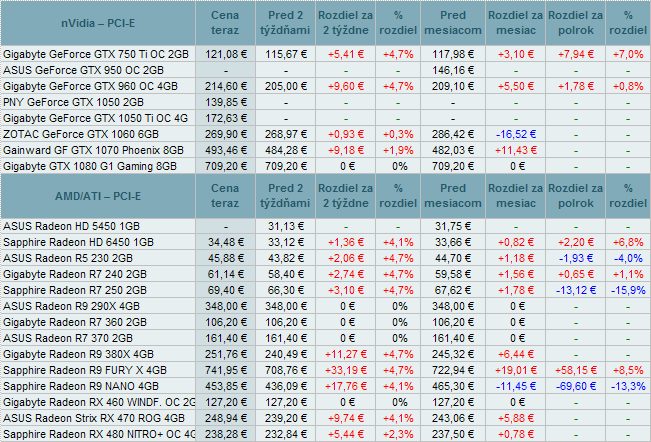This screenshot has width=651, height=442.
Task: Select the '-13,12 €' half-year cell
Action: click(x=576, y=290)
